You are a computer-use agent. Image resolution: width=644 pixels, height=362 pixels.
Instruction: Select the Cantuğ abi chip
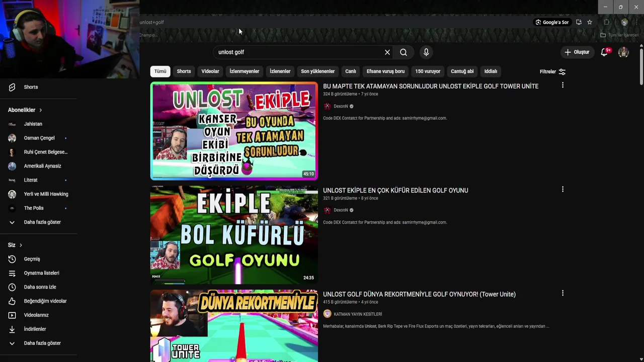[462, 71]
